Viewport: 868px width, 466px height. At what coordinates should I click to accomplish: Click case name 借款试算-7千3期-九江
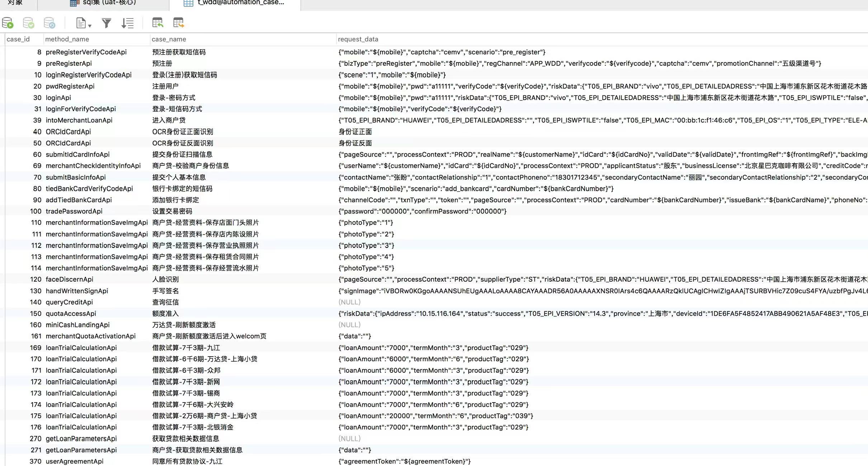tap(186, 348)
